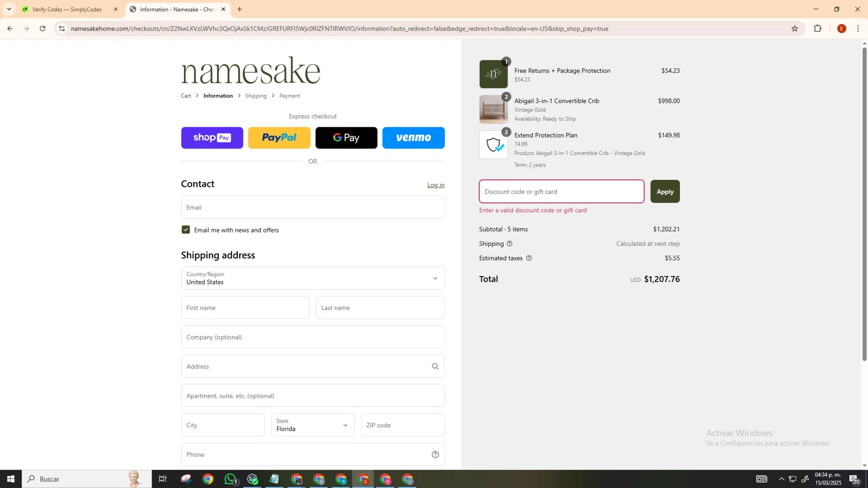Click the Shop Pay express checkout button

pyautogui.click(x=212, y=138)
